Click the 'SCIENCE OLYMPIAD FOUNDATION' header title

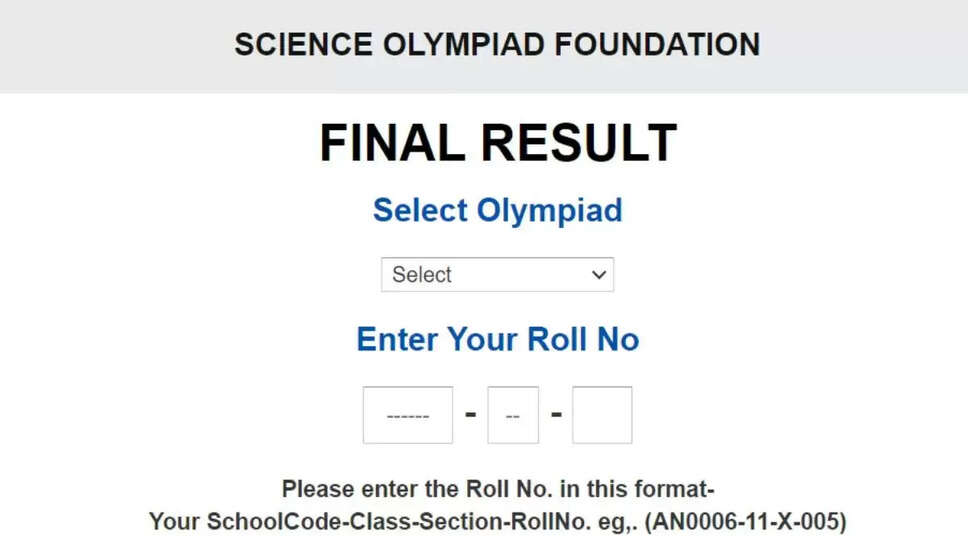pos(497,45)
